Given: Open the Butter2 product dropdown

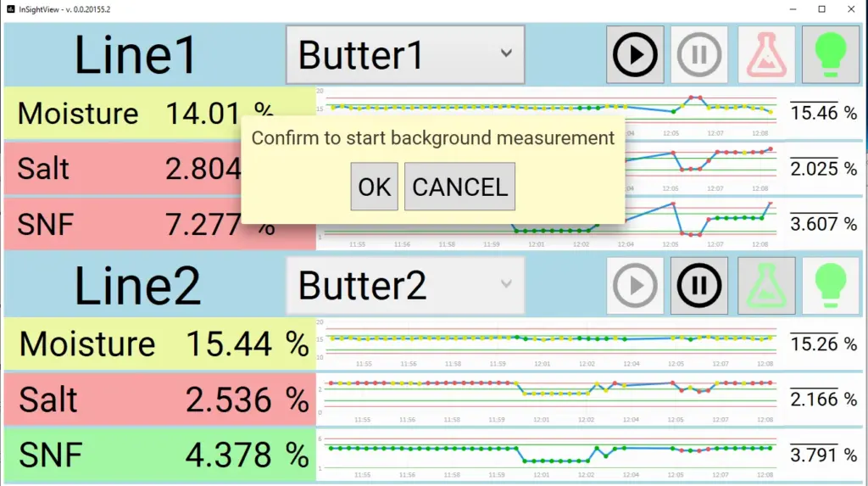Looking at the screenshot, I should click(405, 285).
